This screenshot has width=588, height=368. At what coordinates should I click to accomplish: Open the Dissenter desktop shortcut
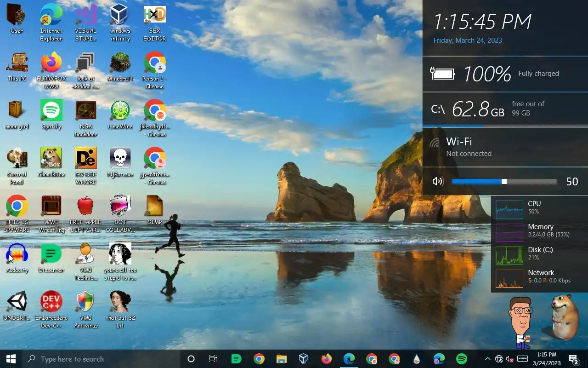click(51, 258)
